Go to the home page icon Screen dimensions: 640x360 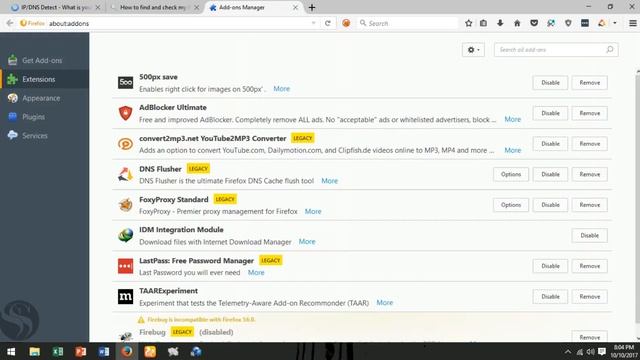coord(517,23)
